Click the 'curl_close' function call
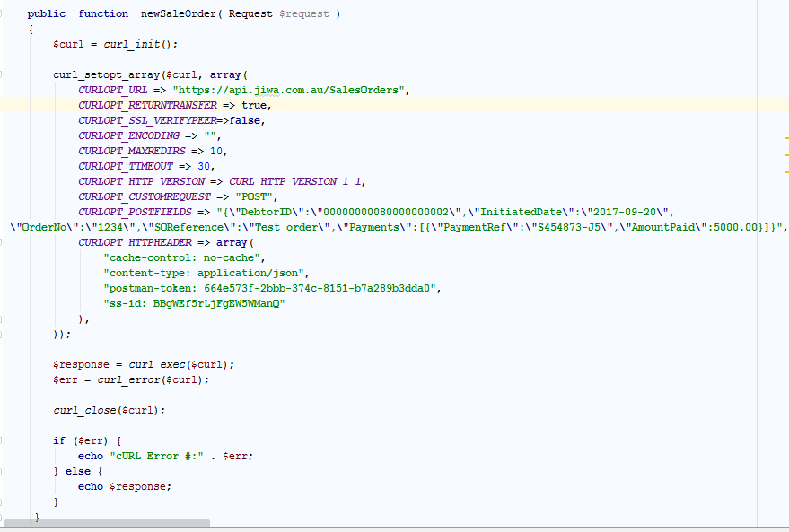This screenshot has height=532, width=789. tap(84, 410)
